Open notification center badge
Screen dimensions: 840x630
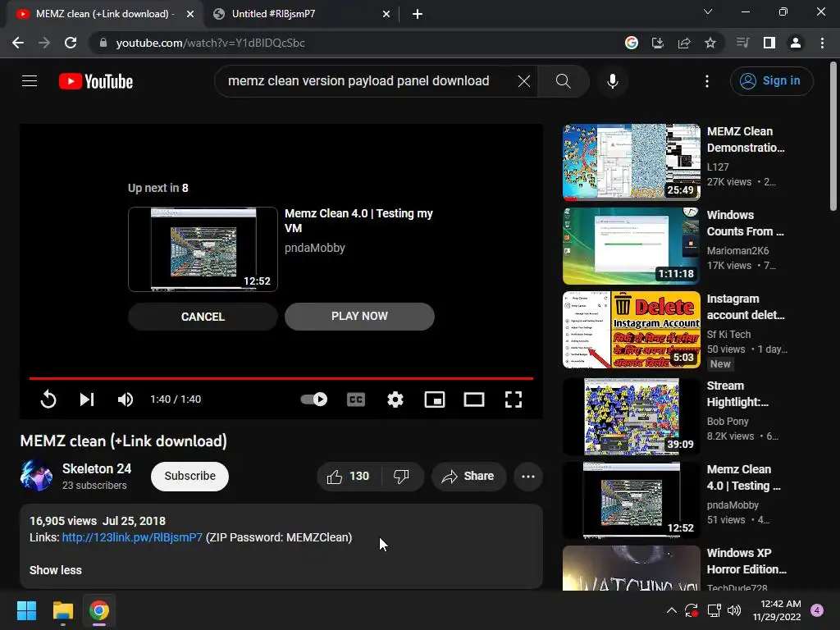click(817, 610)
